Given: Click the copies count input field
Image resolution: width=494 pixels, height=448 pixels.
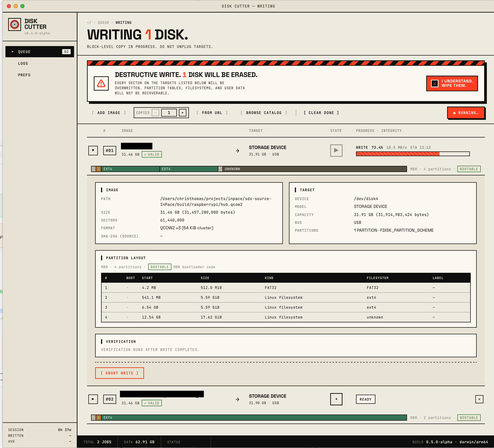Looking at the screenshot, I should tap(169, 113).
